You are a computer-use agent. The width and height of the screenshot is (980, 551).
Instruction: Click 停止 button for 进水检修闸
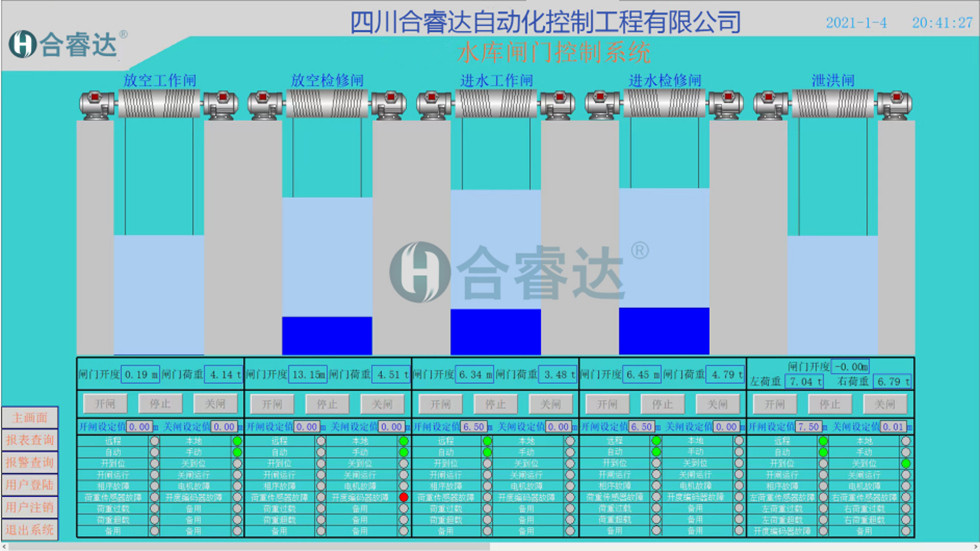click(662, 404)
